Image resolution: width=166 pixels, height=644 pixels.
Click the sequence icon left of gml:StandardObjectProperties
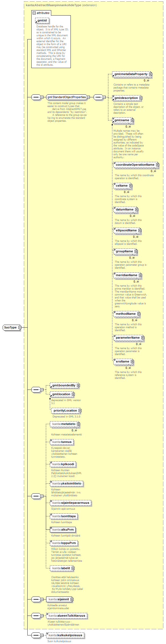[36, 97]
